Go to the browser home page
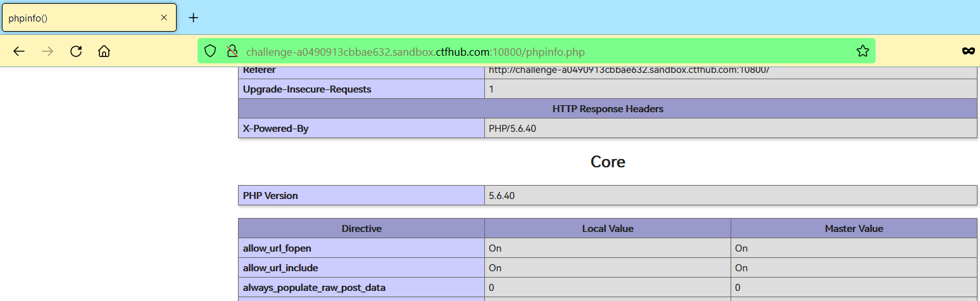The width and height of the screenshot is (980, 301). point(104,51)
